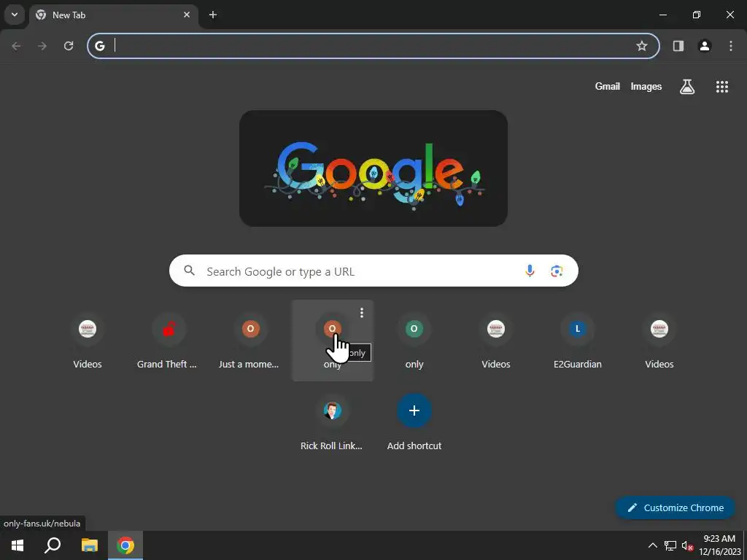The width and height of the screenshot is (747, 560).
Task: Open three-dot options on hovered only shortcut
Action: pyautogui.click(x=362, y=312)
